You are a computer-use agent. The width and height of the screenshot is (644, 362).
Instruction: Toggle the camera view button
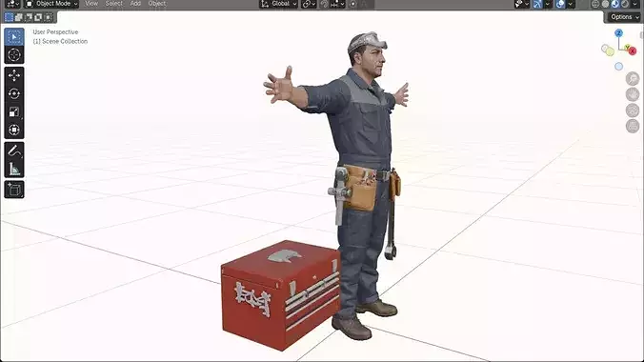pyautogui.click(x=633, y=111)
